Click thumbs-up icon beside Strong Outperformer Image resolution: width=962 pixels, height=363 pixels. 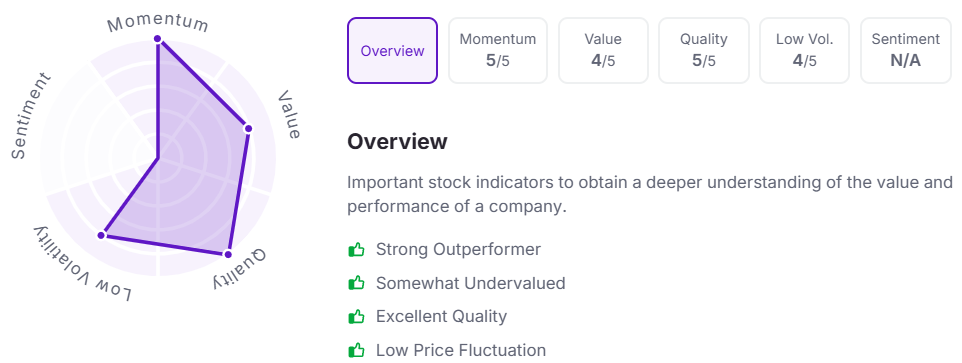click(356, 250)
